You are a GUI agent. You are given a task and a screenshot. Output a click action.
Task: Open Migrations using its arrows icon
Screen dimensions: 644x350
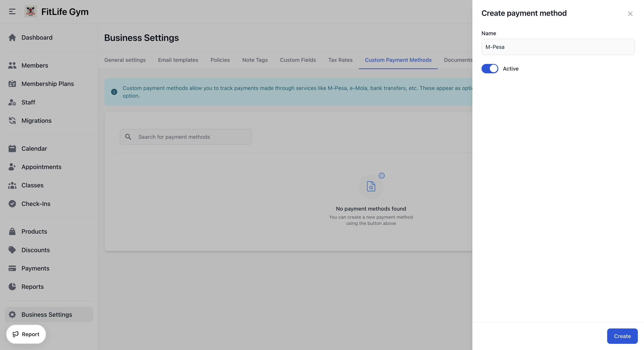[12, 121]
